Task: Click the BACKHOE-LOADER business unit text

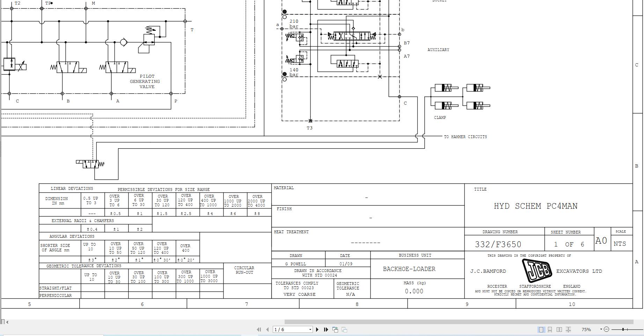Action: click(409, 269)
